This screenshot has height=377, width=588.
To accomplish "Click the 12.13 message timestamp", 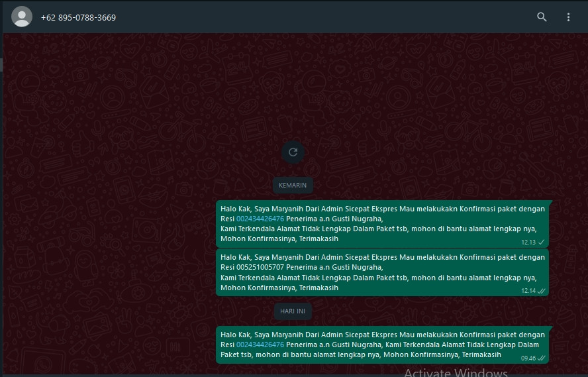I will 528,242.
